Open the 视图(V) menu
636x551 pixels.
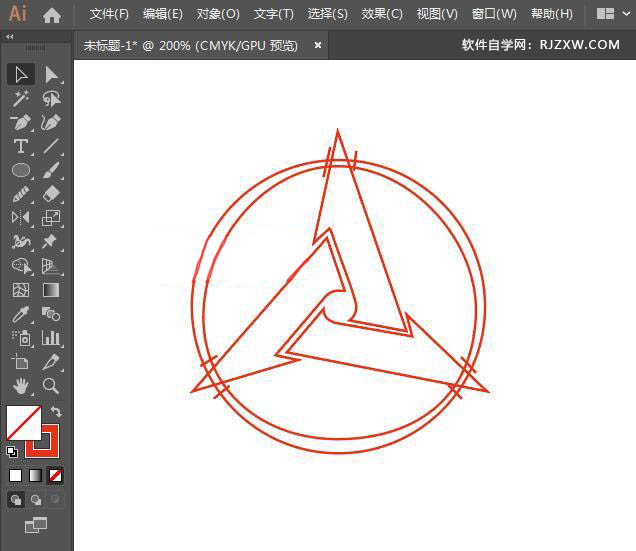437,14
